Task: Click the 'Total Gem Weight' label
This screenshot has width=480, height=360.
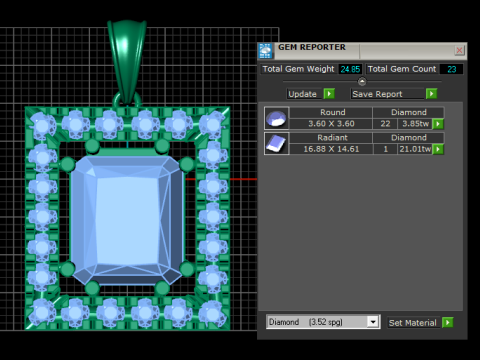Action: [298, 69]
